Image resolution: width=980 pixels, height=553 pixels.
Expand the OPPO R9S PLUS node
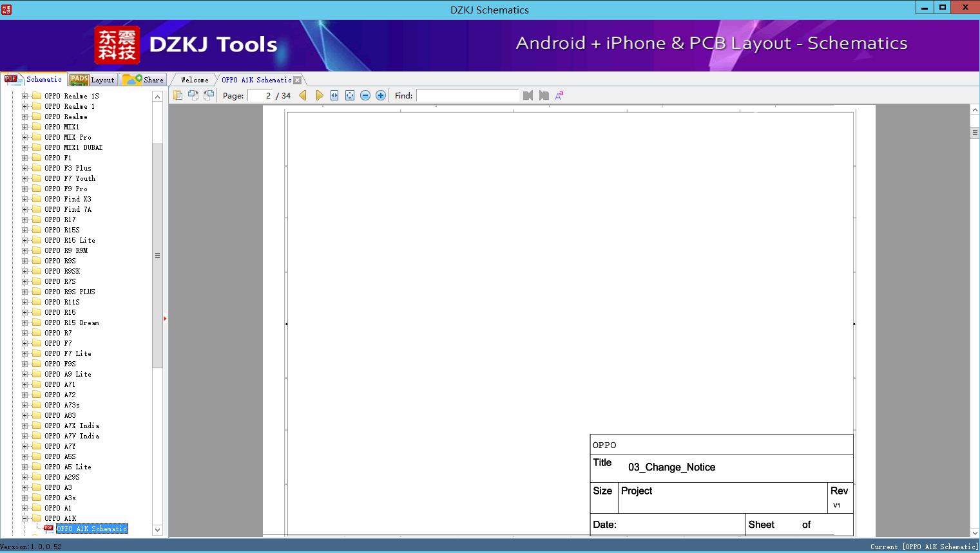tap(24, 292)
